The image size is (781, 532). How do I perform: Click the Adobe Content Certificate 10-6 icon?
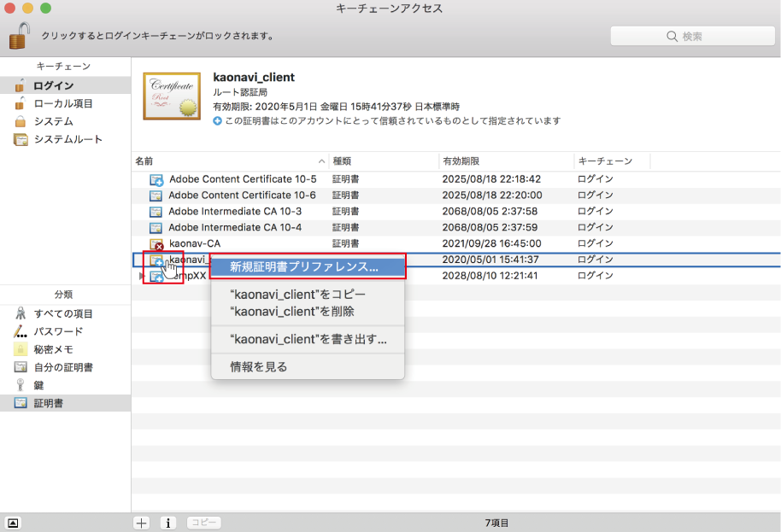[x=156, y=196]
